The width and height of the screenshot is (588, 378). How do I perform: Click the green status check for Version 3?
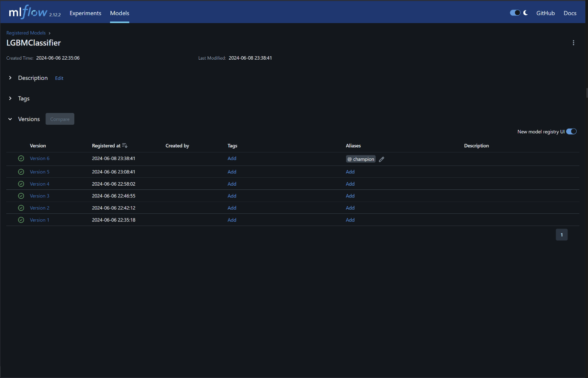click(21, 196)
